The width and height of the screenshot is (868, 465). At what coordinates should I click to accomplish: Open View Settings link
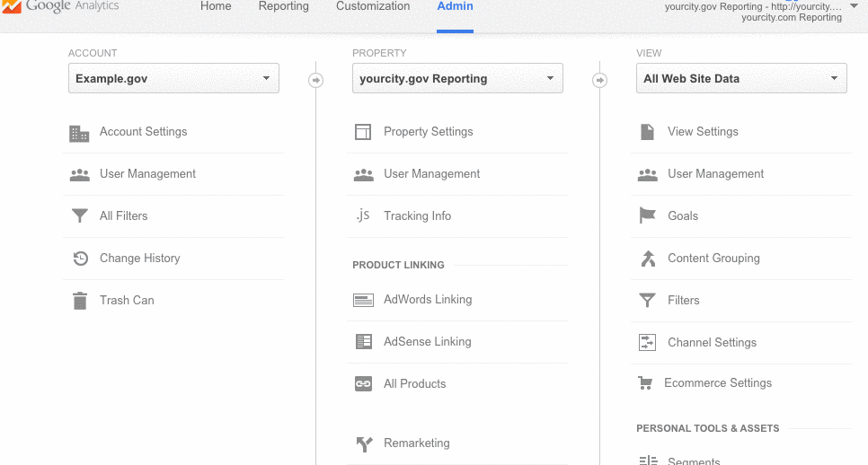(703, 132)
